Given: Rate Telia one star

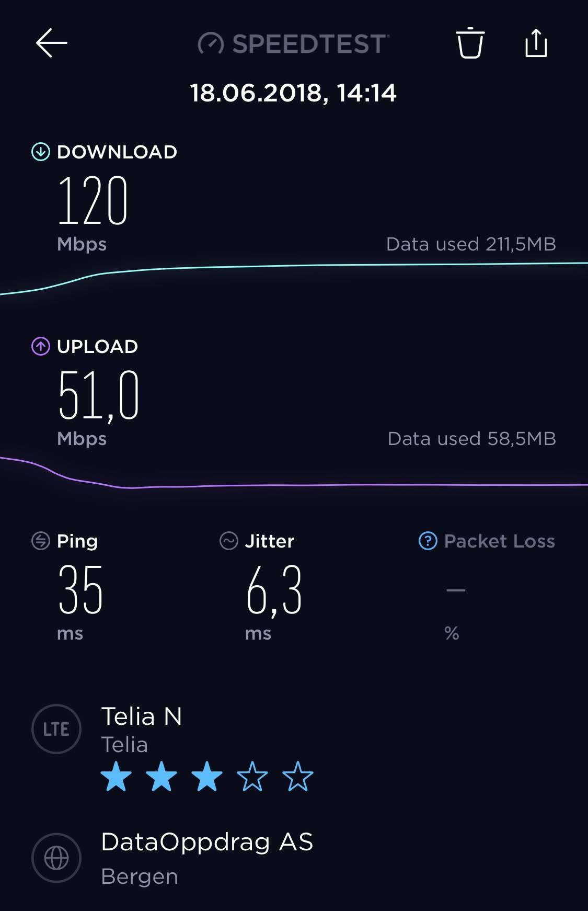Looking at the screenshot, I should 116,777.
